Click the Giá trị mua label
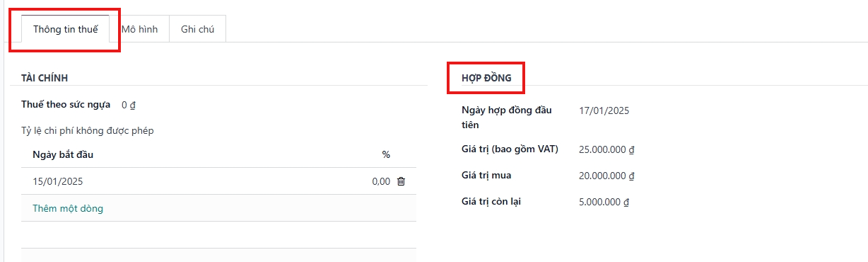The image size is (868, 262). [x=486, y=175]
